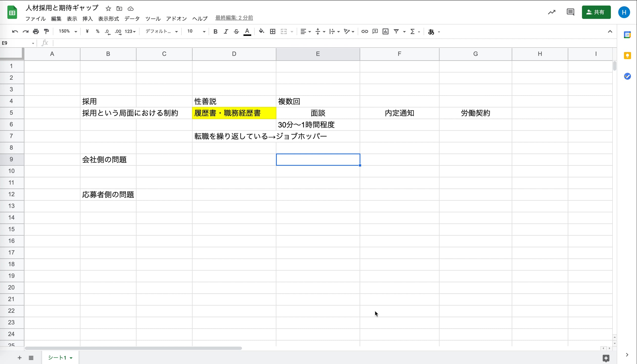Viewport: 637px width, 364px height.
Task: Create a filter on the data
Action: pos(396,31)
